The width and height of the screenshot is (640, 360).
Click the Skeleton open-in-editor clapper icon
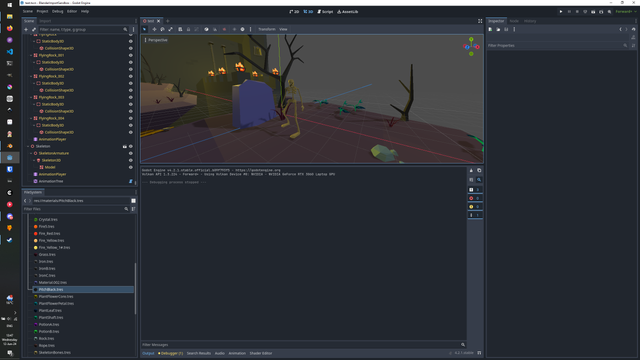coord(125,146)
